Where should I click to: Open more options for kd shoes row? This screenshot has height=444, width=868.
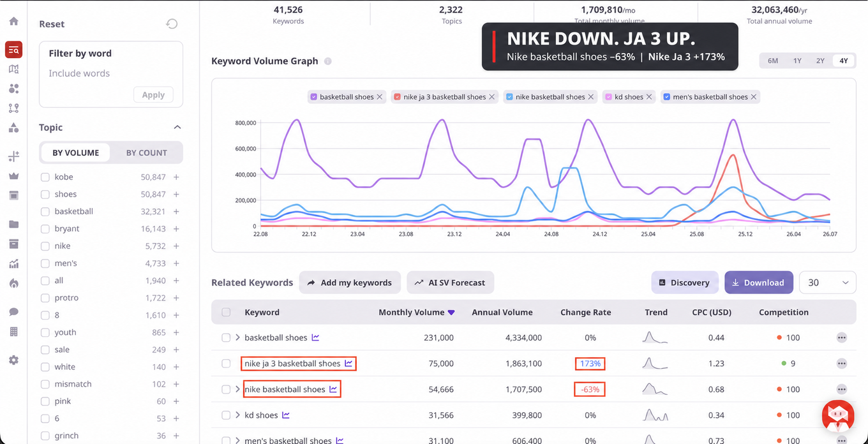click(x=842, y=415)
